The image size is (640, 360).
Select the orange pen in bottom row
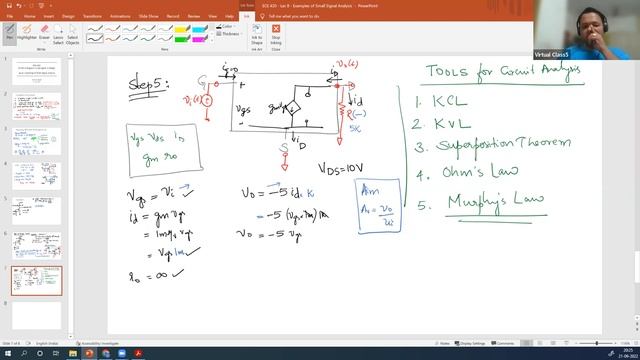point(113,39)
